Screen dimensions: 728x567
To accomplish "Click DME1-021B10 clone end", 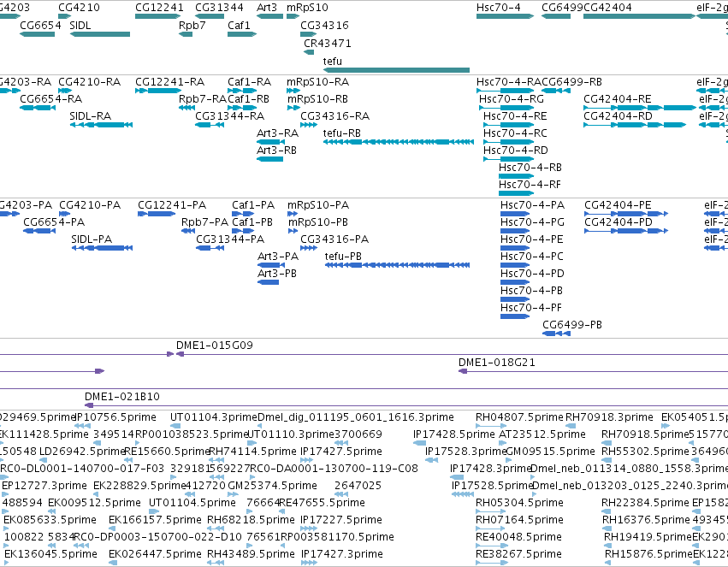I will [89, 405].
